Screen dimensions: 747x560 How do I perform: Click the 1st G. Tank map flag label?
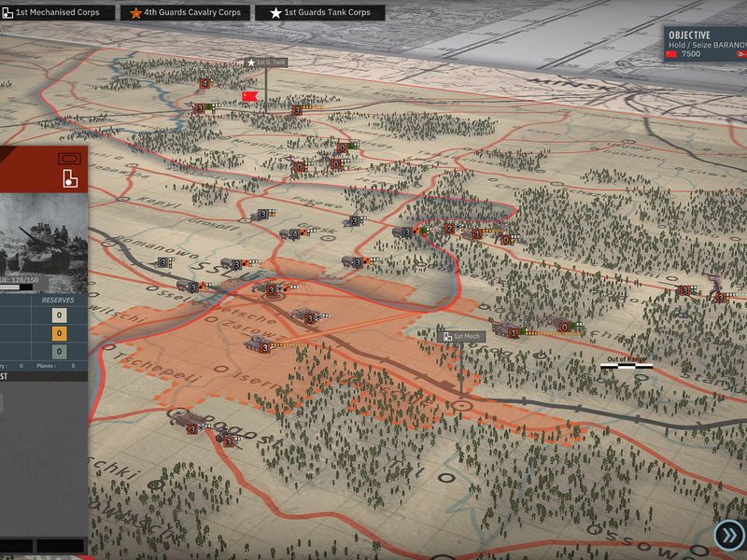[266, 63]
